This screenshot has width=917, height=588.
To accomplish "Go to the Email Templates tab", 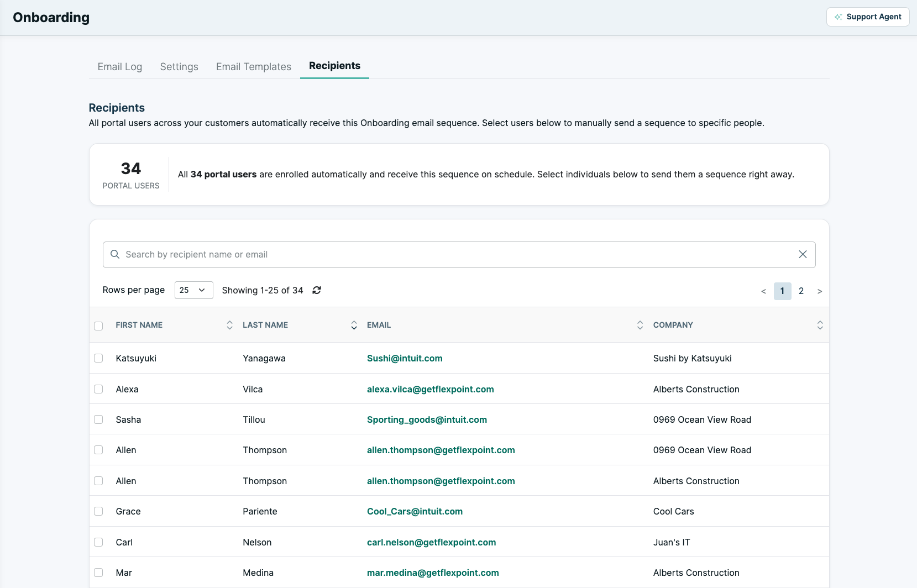I will 254,66.
